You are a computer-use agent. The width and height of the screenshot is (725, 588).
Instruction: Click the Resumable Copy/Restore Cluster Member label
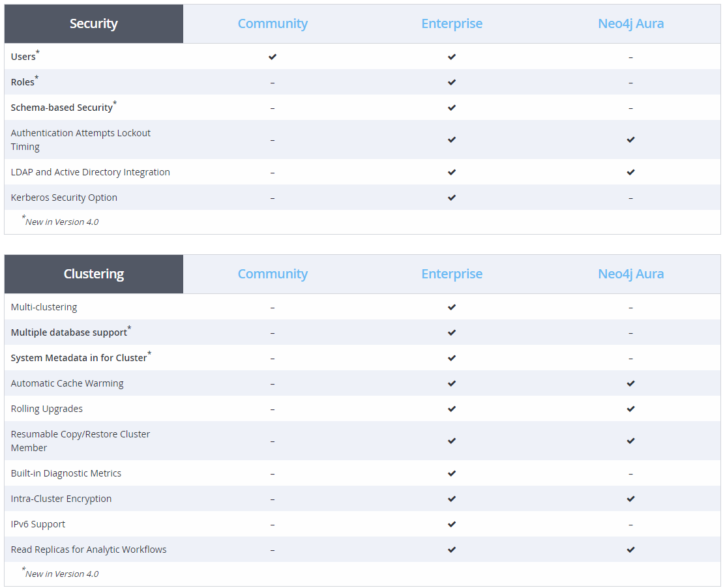pos(80,441)
